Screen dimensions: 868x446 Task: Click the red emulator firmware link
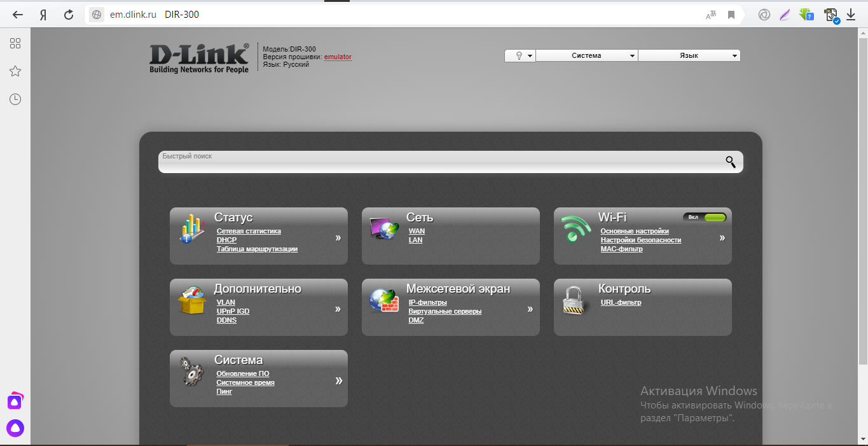click(338, 57)
